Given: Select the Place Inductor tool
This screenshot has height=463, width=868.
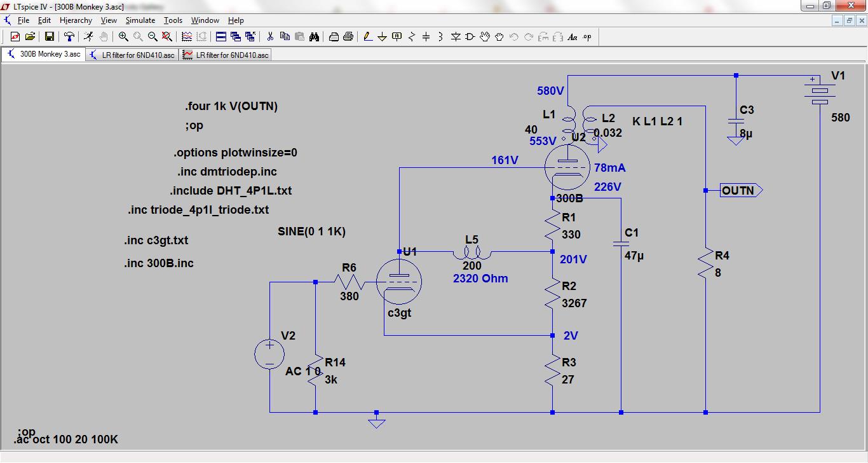Looking at the screenshot, I should coord(441,37).
